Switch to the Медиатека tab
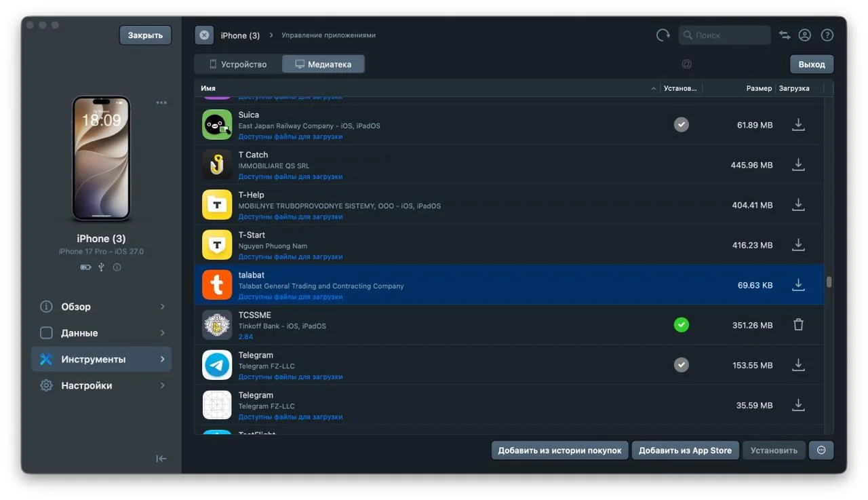 [323, 64]
